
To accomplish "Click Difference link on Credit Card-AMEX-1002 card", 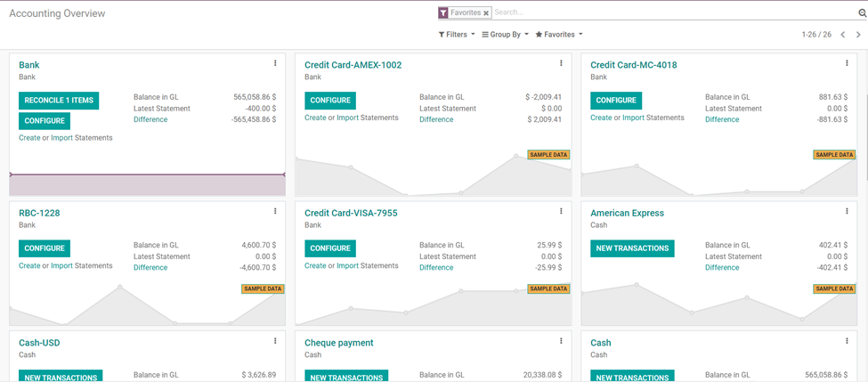I will point(435,119).
